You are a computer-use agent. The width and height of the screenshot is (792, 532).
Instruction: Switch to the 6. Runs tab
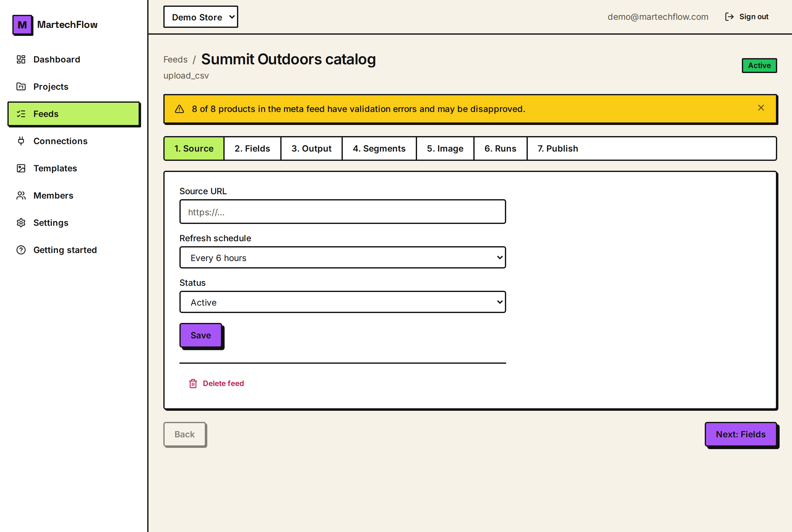[x=500, y=148]
